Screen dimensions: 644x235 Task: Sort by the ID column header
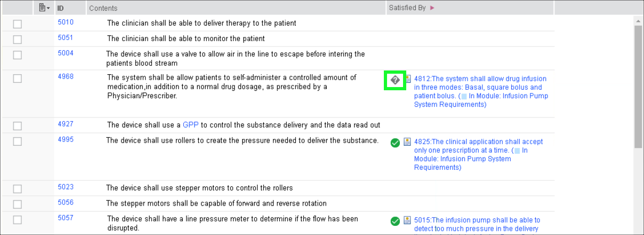tap(61, 8)
